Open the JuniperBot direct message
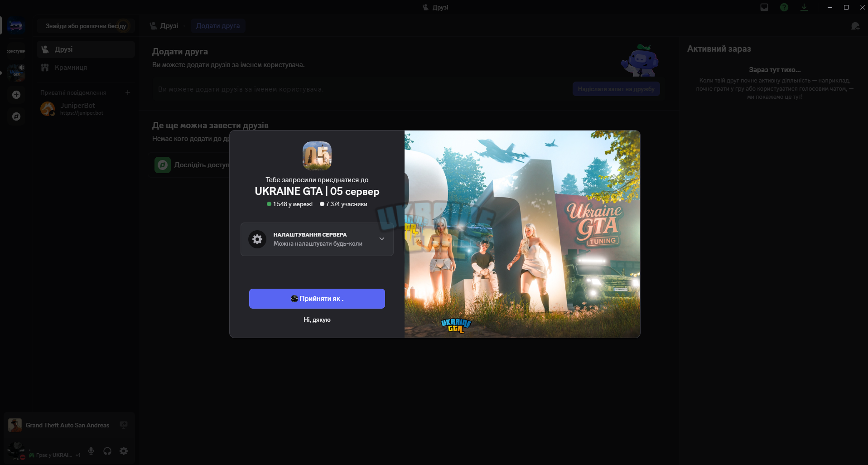The image size is (868, 465). [86, 109]
